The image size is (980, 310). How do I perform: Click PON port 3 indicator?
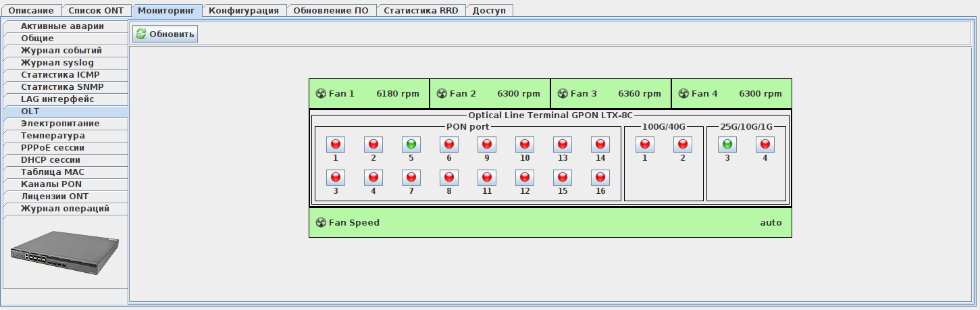(335, 177)
